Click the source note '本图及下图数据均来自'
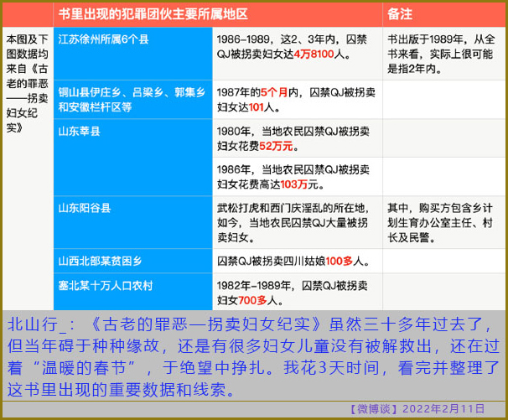508x420 pixels. [27, 84]
